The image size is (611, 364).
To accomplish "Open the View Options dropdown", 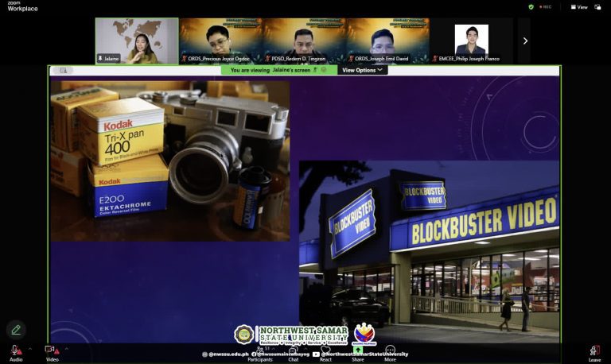I will pyautogui.click(x=363, y=70).
